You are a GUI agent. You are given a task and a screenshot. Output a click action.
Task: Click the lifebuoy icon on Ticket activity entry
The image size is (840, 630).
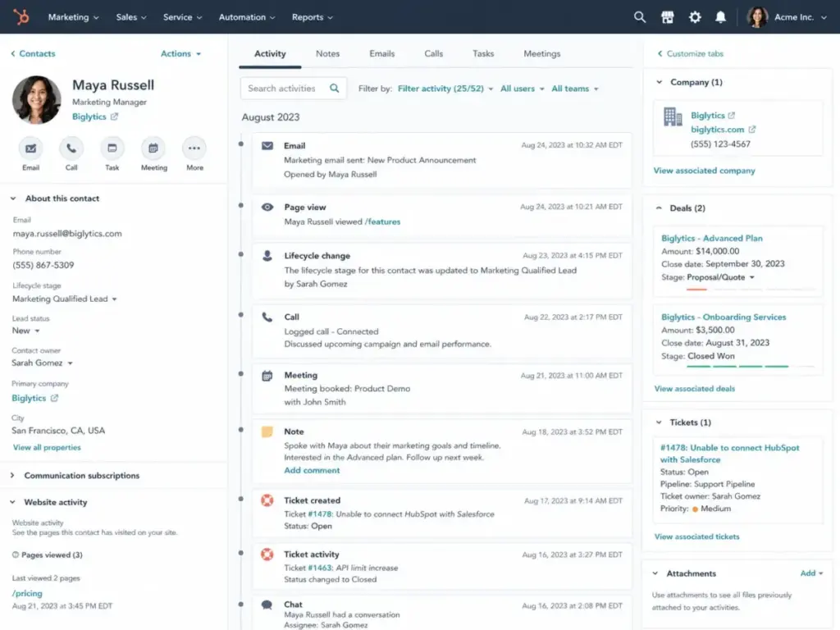point(267,555)
